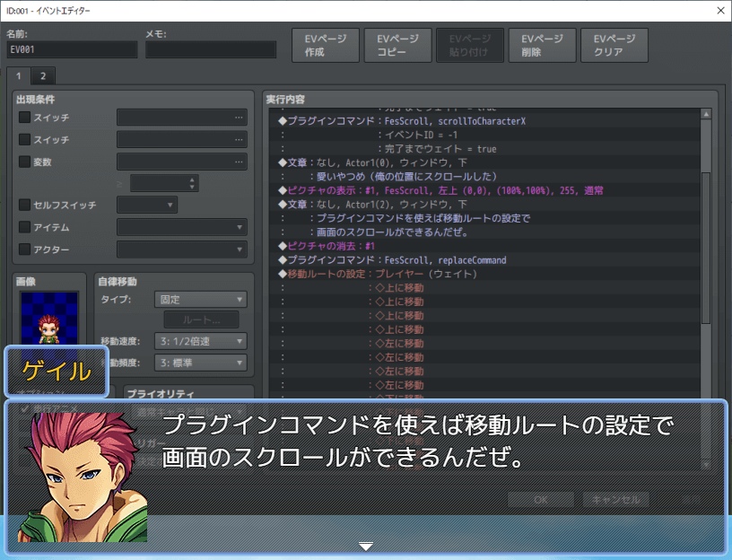Open the アイテム dropdown

181,227
